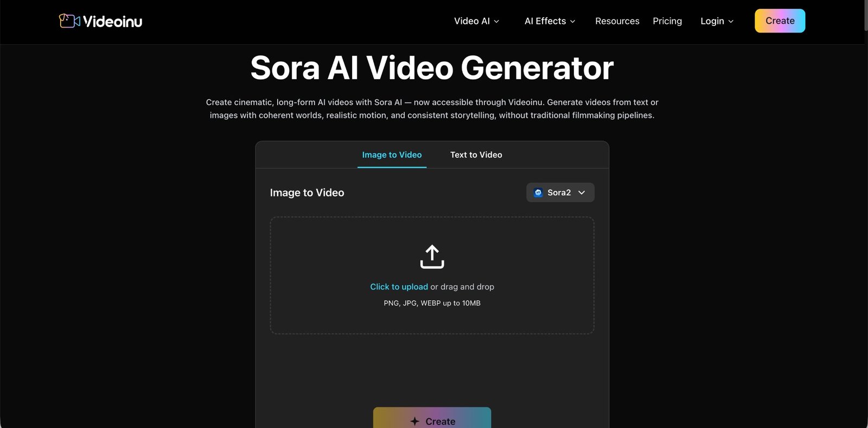Click the sparkle icon on bottom Create button

415,421
